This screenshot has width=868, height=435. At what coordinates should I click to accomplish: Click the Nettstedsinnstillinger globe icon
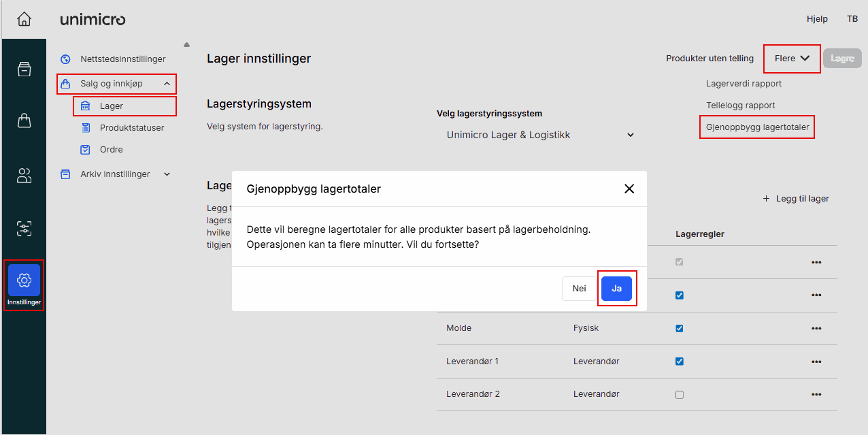(65, 59)
